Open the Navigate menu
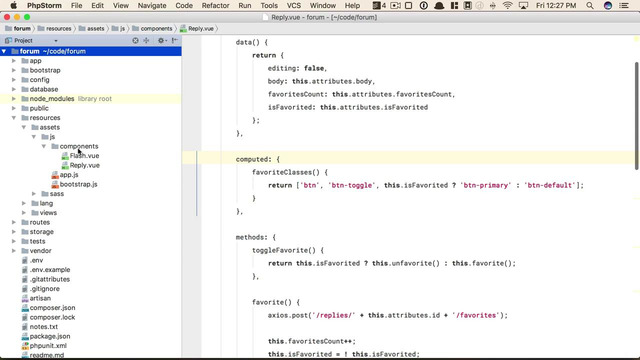This screenshot has height=360, width=640. pos(152,5)
